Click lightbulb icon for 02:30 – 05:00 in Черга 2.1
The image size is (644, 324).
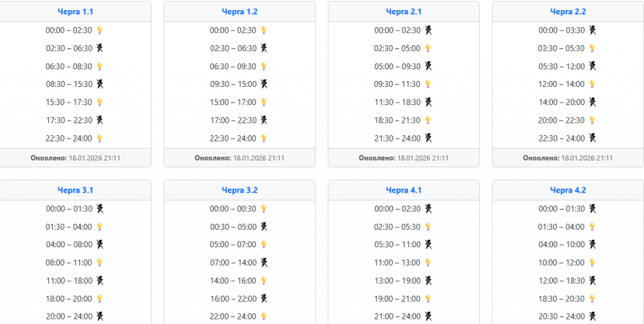pyautogui.click(x=428, y=48)
